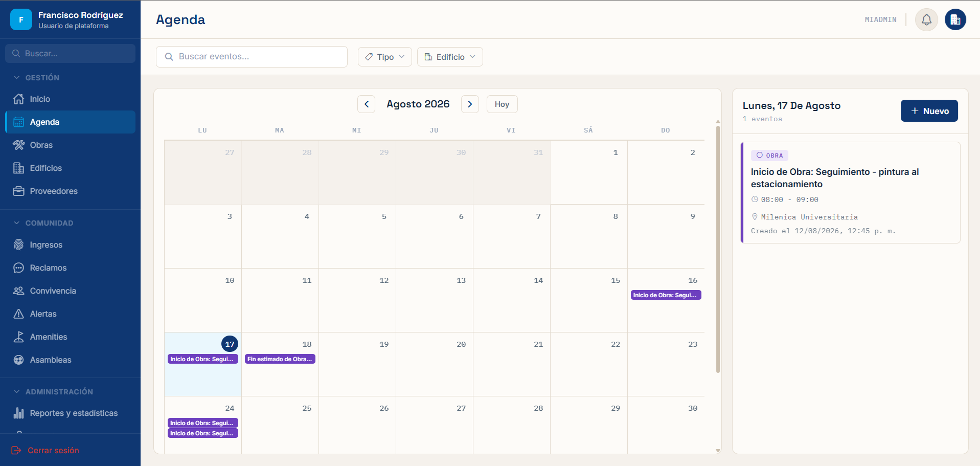Click the Asambleas group icon

coord(19,360)
